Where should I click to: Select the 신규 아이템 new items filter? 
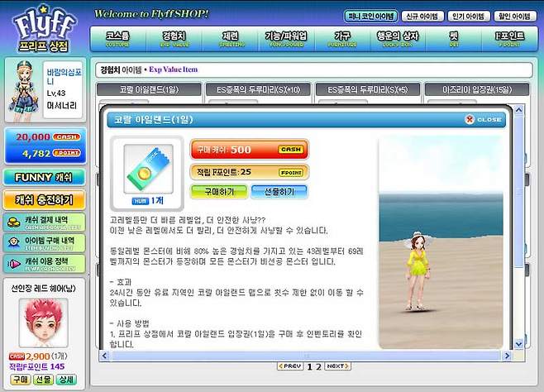point(423,16)
